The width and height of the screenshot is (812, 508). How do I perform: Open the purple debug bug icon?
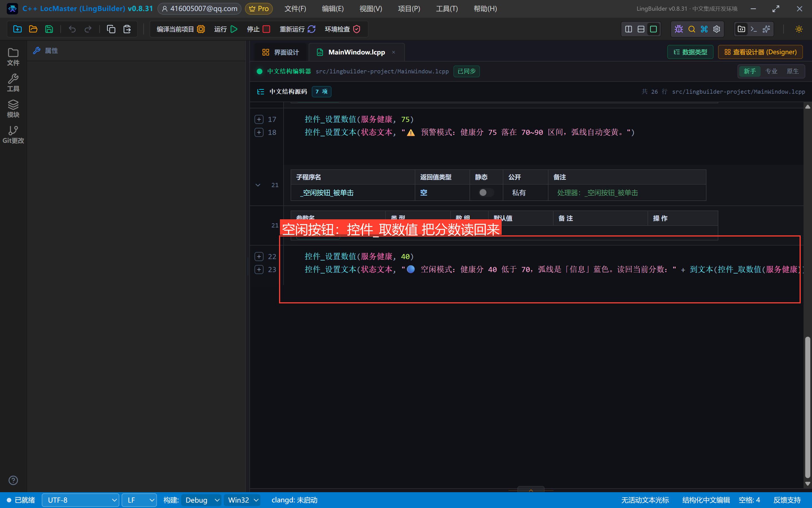(679, 29)
